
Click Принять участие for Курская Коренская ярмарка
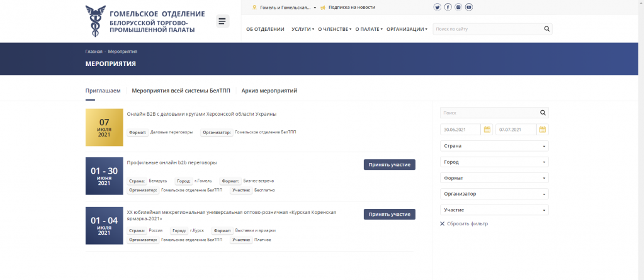pyautogui.click(x=389, y=215)
